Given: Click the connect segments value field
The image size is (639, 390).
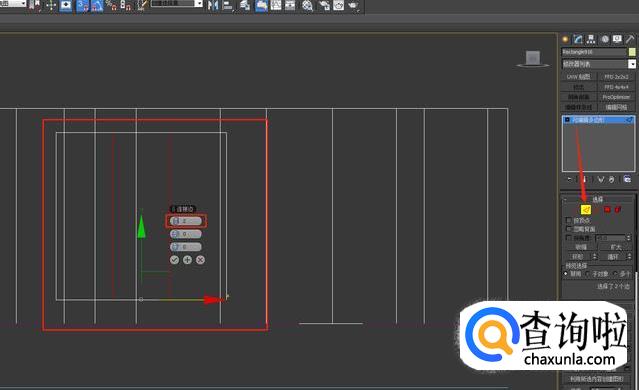Looking at the screenshot, I should click(186, 221).
